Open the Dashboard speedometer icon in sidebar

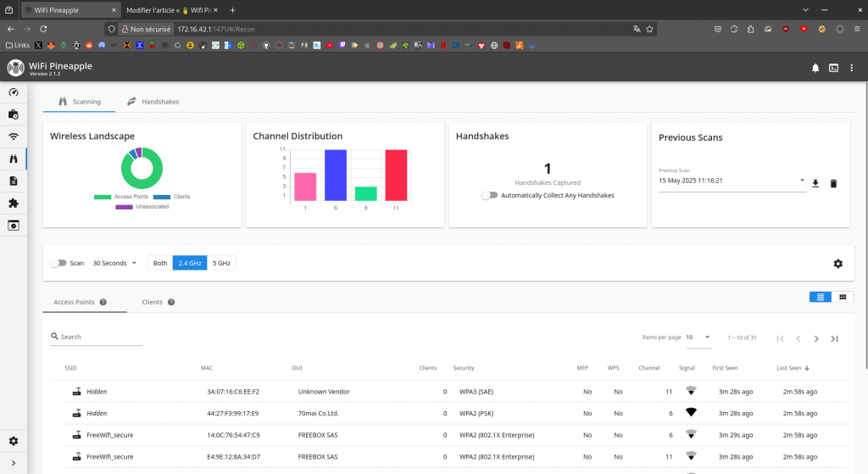pos(14,92)
